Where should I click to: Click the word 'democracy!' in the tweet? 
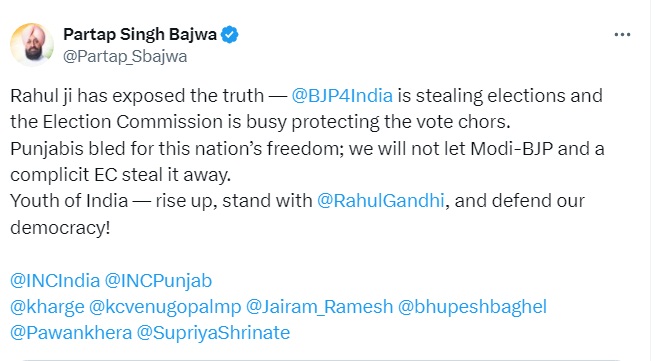60,228
